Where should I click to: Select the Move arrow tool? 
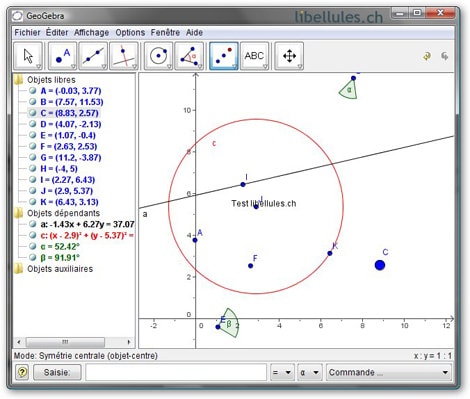point(28,56)
